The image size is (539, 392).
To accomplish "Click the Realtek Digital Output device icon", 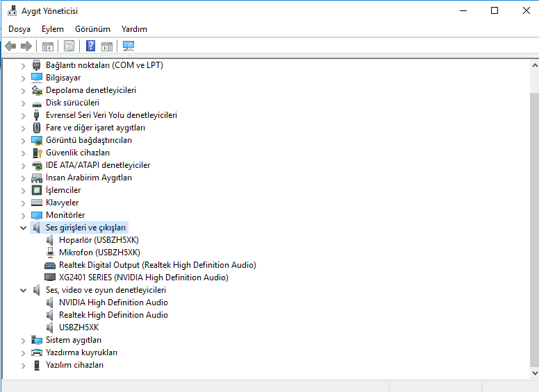I will (x=50, y=265).
